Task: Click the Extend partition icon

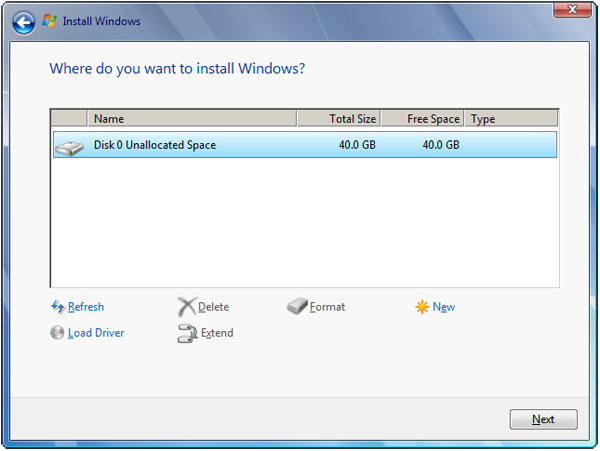Action: coord(187,333)
